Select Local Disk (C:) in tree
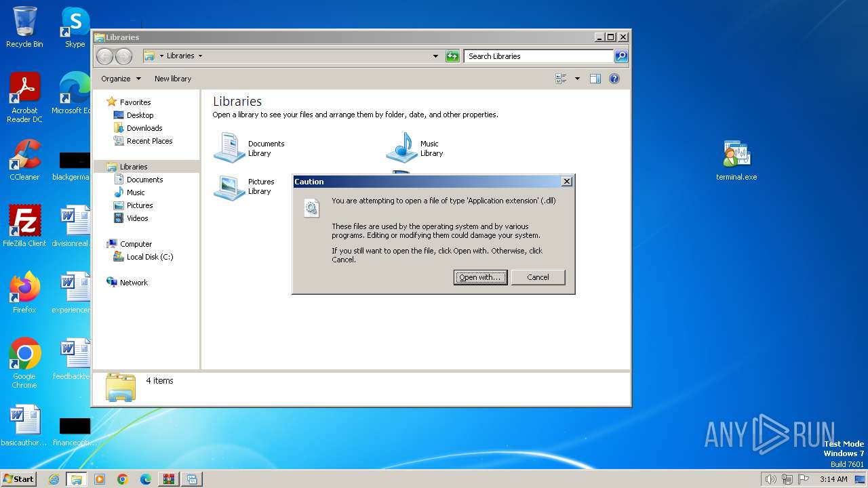Viewport: 868px width, 488px height. point(149,257)
